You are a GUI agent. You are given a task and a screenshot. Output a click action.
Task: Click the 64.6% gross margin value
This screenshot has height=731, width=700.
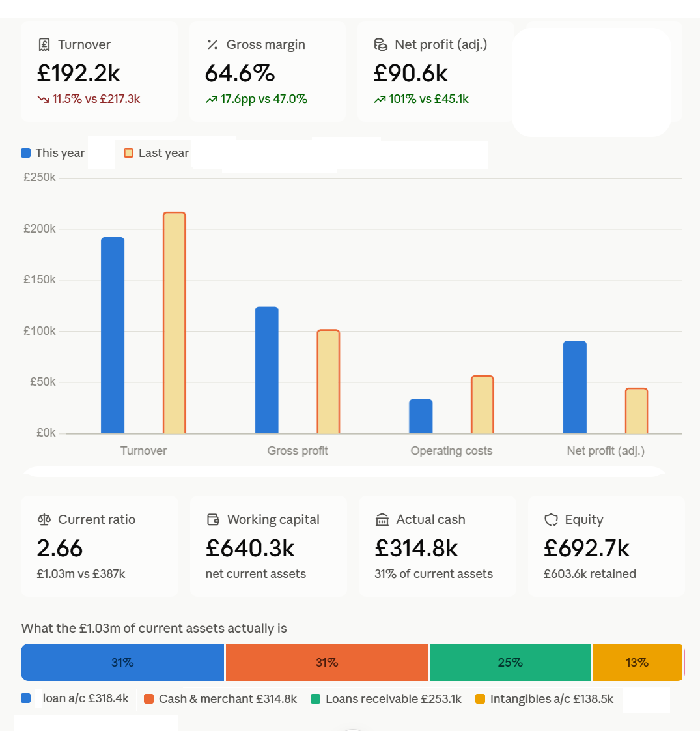(240, 73)
